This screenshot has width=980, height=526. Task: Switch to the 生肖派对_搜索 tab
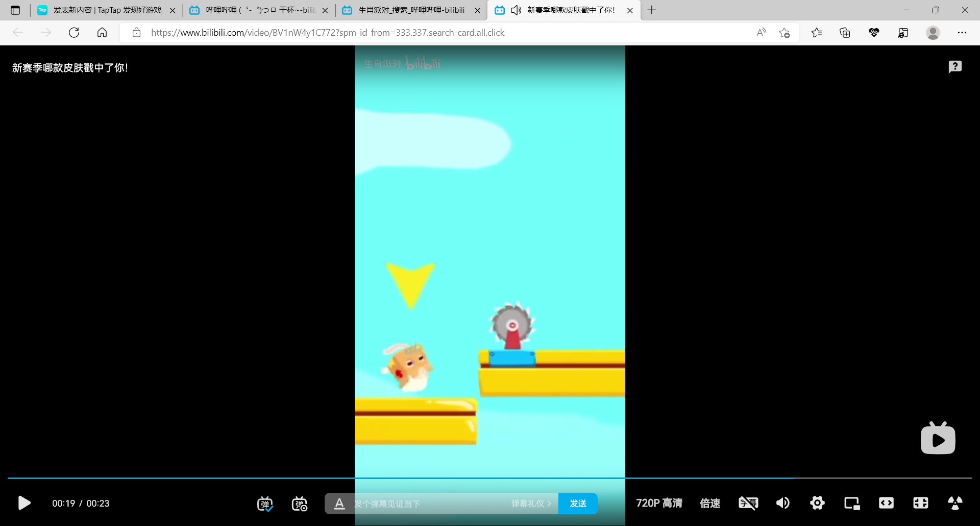tap(411, 10)
